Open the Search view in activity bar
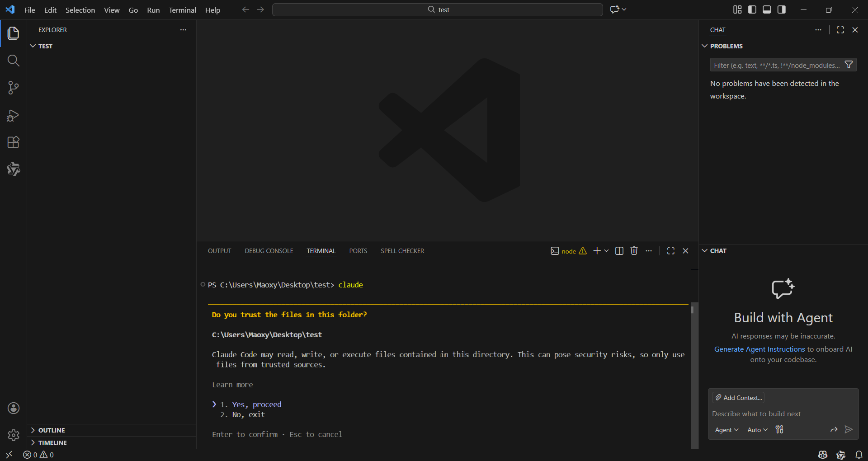868x461 pixels. pyautogui.click(x=14, y=61)
